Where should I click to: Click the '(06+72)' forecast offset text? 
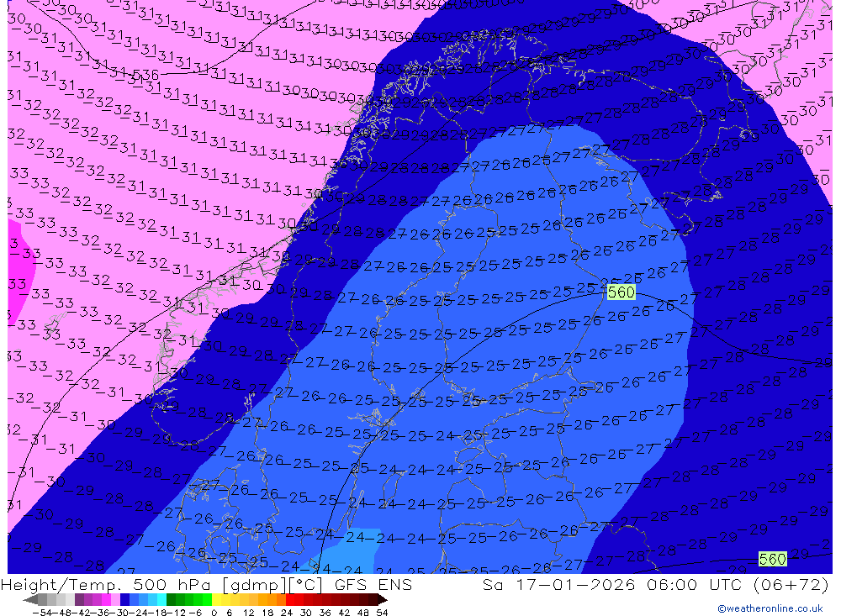(791, 584)
